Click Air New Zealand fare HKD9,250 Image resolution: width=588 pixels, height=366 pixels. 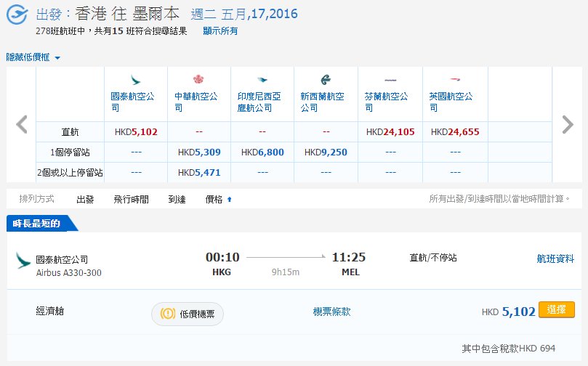pyautogui.click(x=326, y=152)
